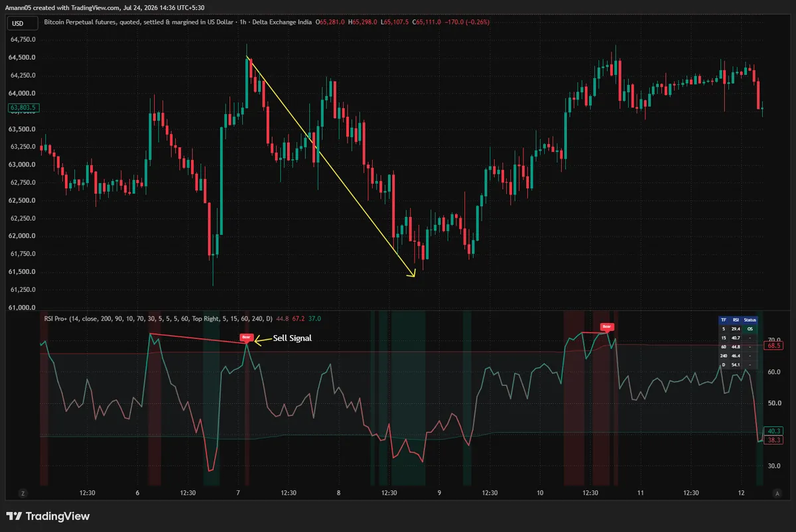This screenshot has height=532, width=796.
Task: Click the 240 timeframe row label
Action: 724,356
